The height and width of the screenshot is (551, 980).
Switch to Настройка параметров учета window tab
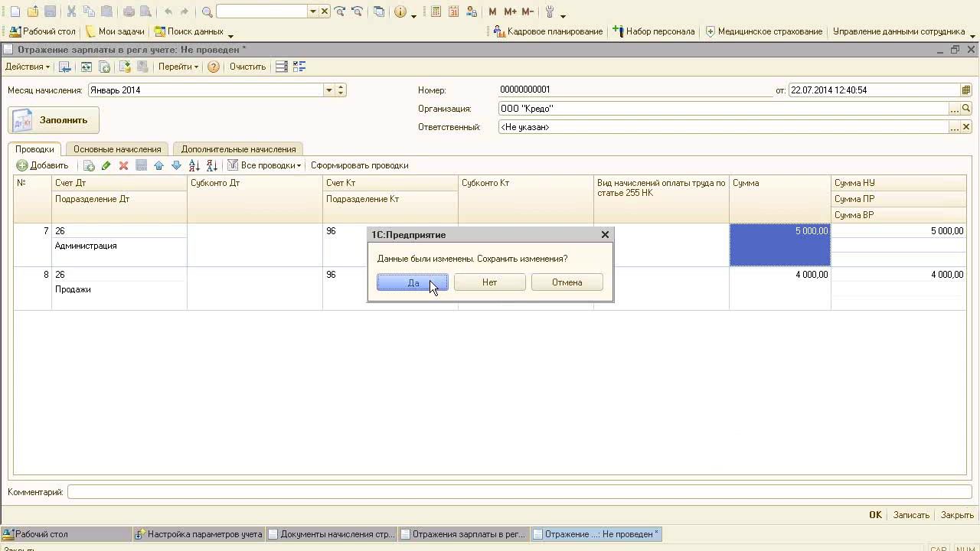tap(199, 534)
